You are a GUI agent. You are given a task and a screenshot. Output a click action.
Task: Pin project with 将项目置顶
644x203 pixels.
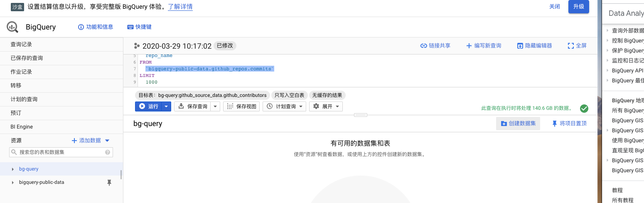pyautogui.click(x=569, y=124)
